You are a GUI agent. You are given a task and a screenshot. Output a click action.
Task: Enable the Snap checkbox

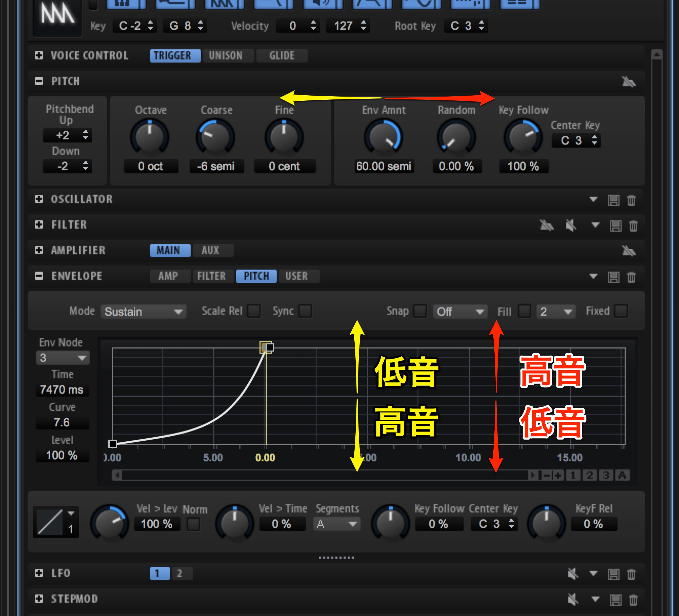click(x=420, y=311)
